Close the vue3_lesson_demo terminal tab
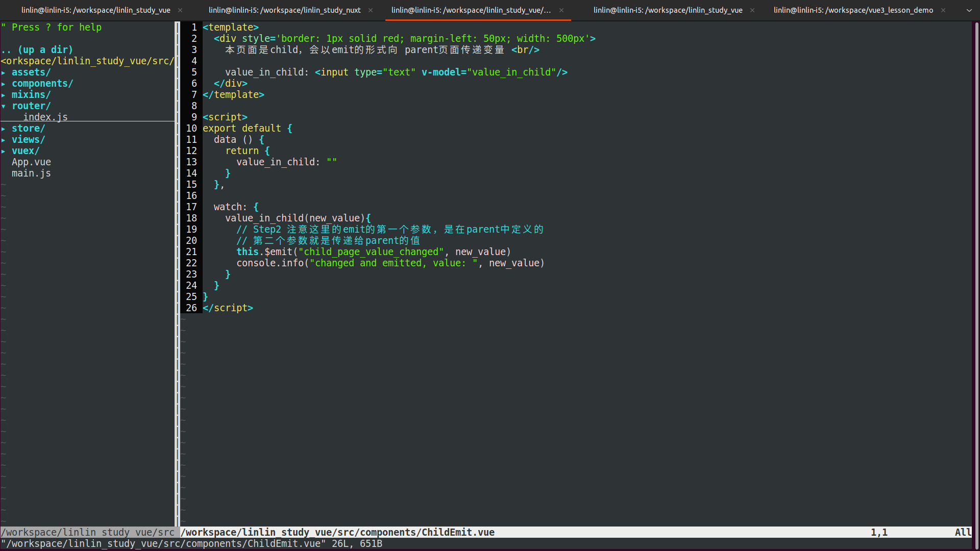The width and height of the screenshot is (980, 551). (x=943, y=10)
